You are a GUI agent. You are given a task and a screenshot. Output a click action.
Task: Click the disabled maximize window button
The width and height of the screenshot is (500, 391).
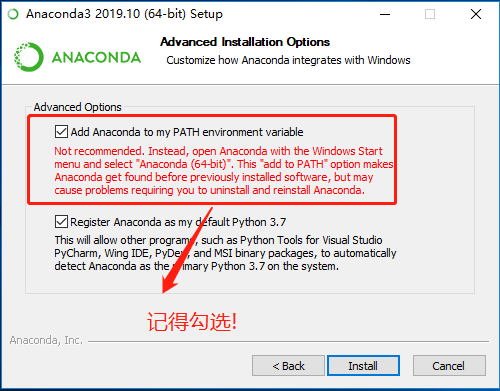click(430, 14)
